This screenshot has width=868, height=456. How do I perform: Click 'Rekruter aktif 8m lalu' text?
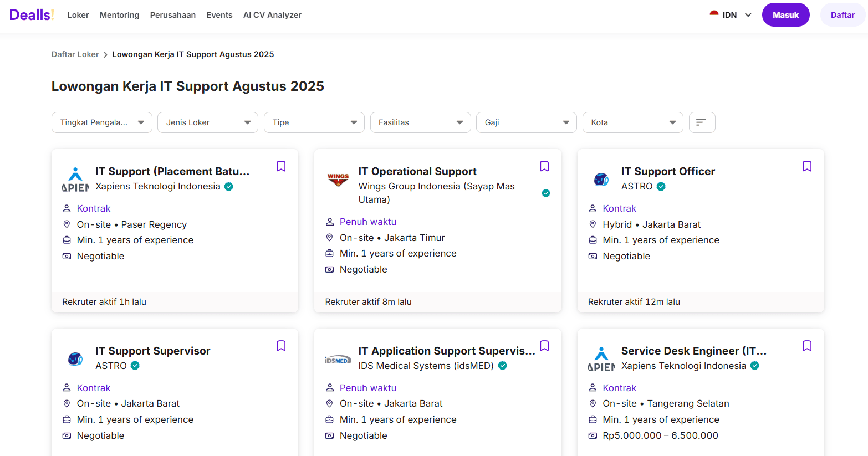[369, 302]
